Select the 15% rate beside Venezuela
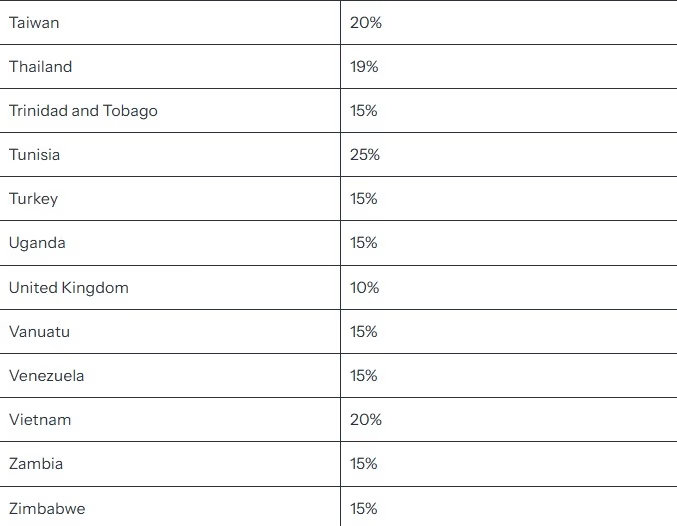Viewport: 677px width, 526px height. click(x=364, y=376)
